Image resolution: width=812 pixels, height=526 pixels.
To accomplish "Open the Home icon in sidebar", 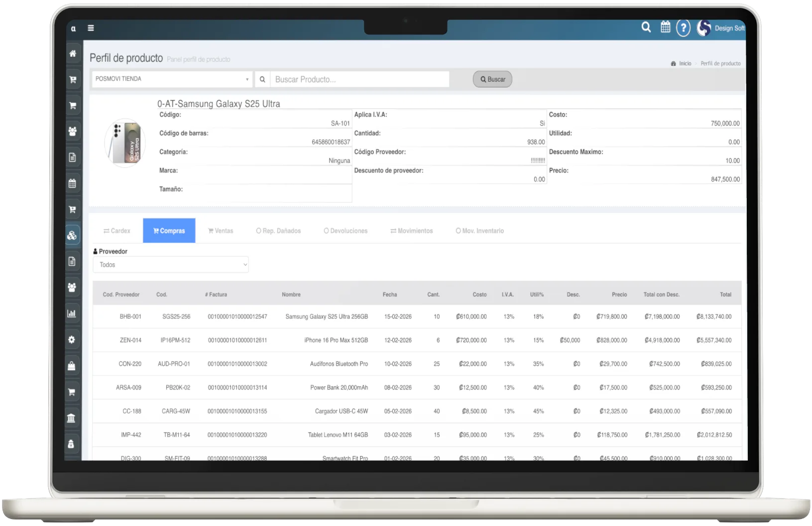I will click(x=73, y=54).
